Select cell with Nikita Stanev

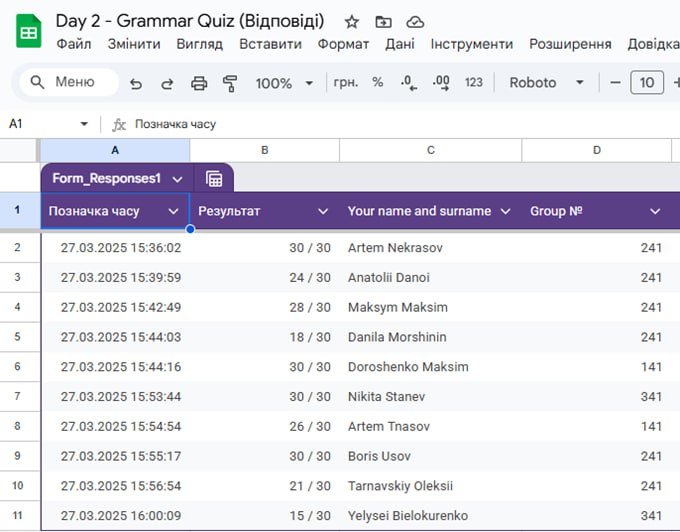(431, 396)
